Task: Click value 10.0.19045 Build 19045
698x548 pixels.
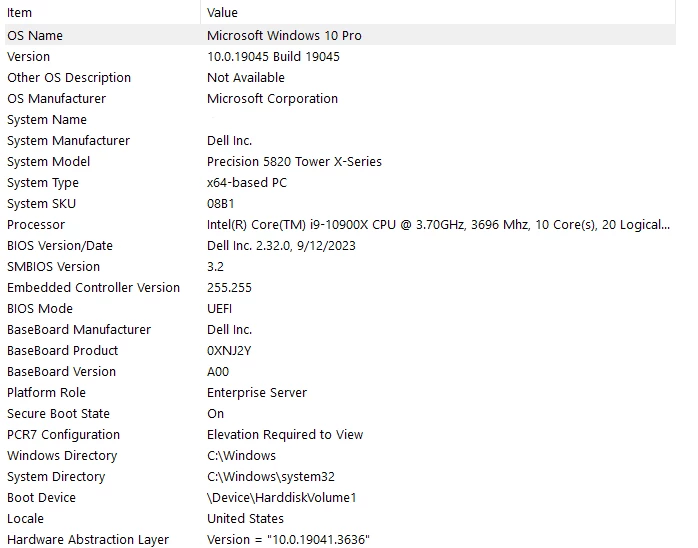Action: pyautogui.click(x=273, y=57)
